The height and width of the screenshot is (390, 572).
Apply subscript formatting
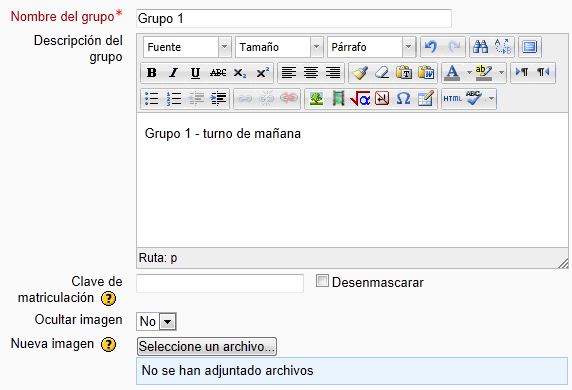click(x=240, y=73)
